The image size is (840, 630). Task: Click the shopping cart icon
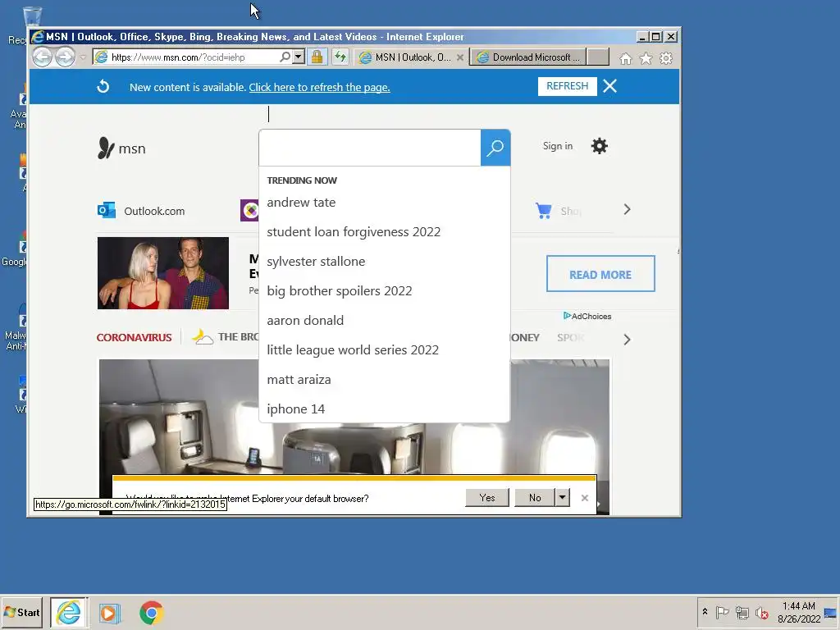pos(543,211)
